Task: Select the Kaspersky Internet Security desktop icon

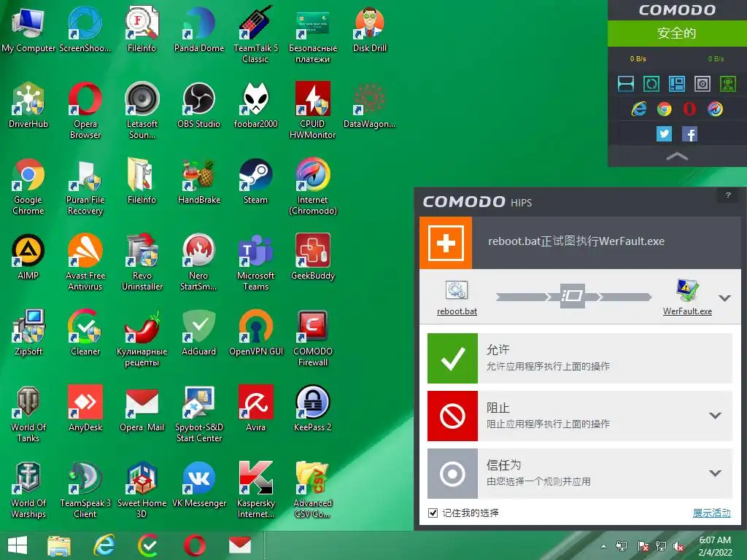Action: (x=256, y=490)
